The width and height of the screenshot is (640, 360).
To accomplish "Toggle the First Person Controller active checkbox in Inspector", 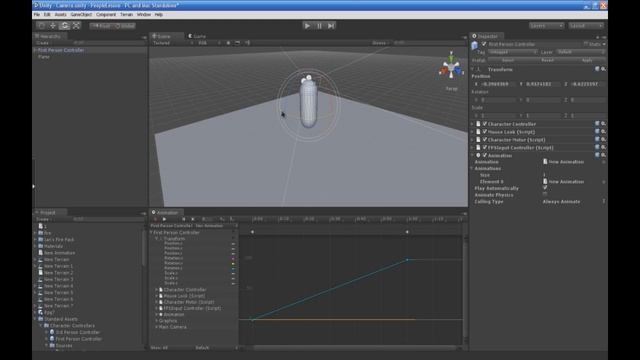I will (x=484, y=44).
